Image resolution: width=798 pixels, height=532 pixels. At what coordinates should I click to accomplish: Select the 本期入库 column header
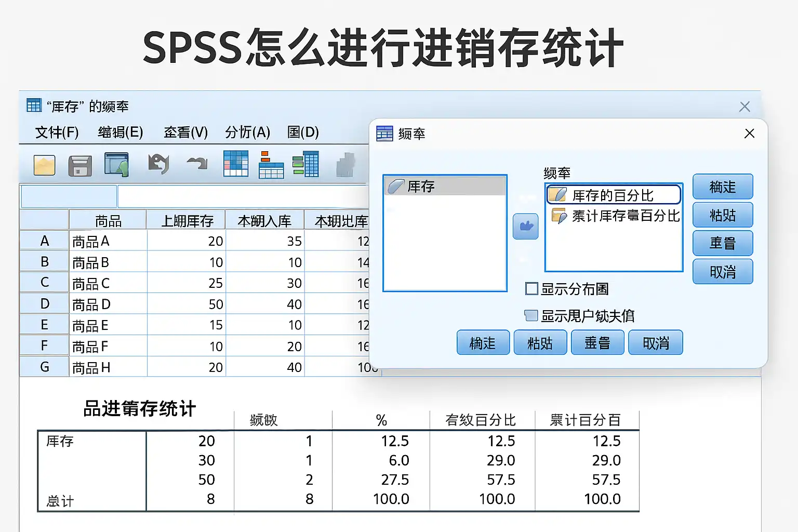point(265,220)
